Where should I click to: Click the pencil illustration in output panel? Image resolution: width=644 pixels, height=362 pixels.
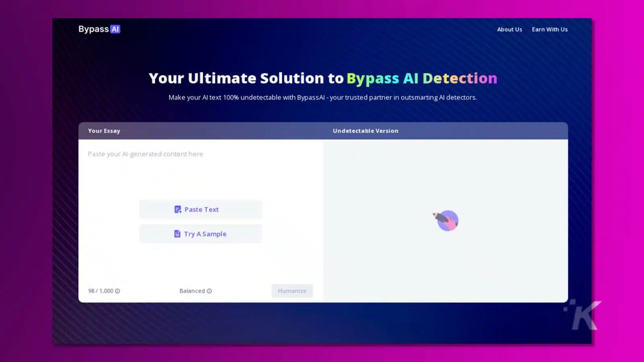pos(446,220)
